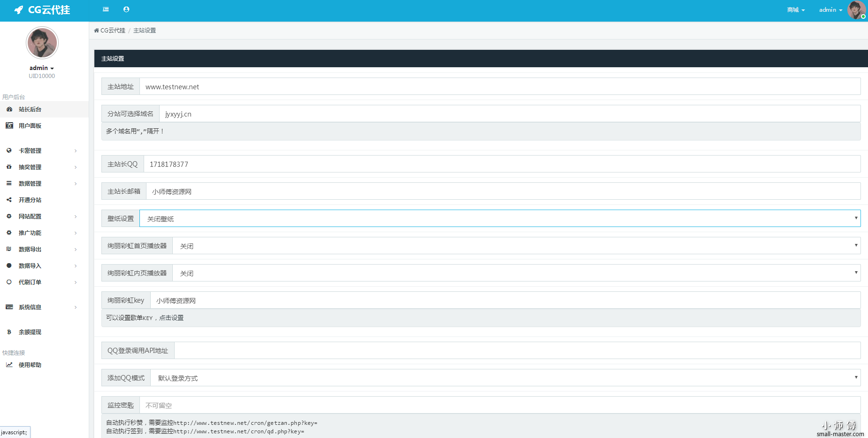
Task: Open the 站长后台 menu item
Action: pos(44,109)
